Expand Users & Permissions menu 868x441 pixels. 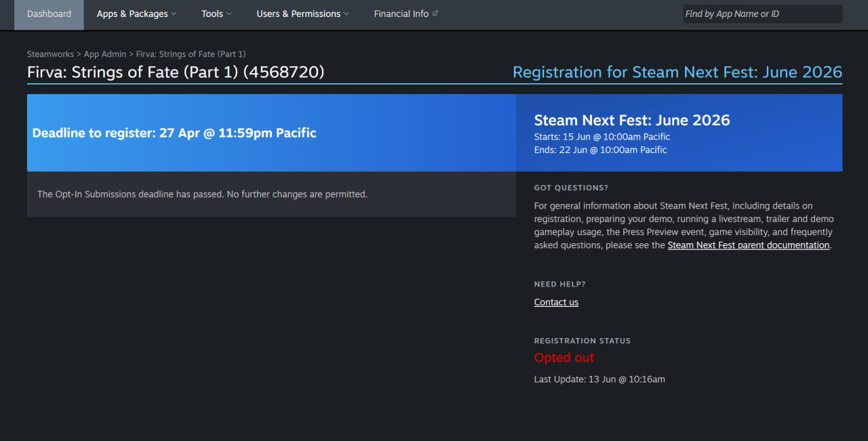click(x=303, y=14)
